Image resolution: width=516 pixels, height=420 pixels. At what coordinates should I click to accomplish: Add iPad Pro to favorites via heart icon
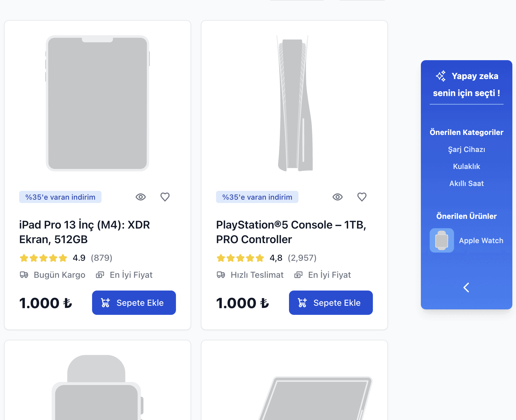point(165,197)
